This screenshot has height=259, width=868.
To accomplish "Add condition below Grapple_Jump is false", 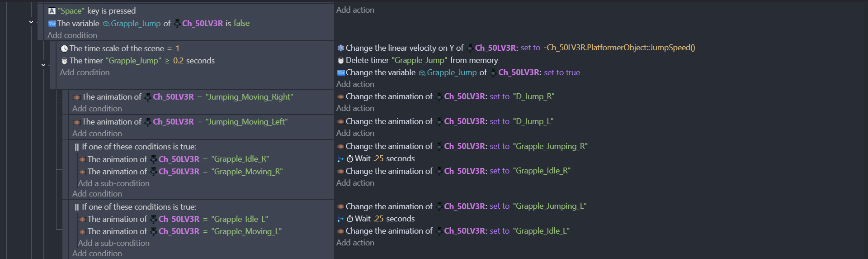I will (x=72, y=35).
